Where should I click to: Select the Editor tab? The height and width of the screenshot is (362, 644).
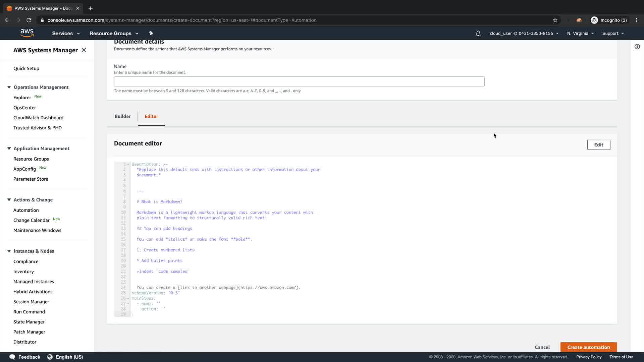click(151, 116)
